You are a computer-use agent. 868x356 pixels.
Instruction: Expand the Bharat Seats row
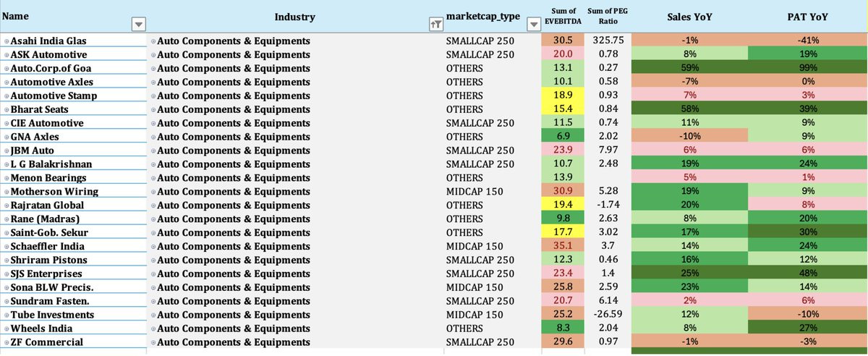pyautogui.click(x=7, y=110)
